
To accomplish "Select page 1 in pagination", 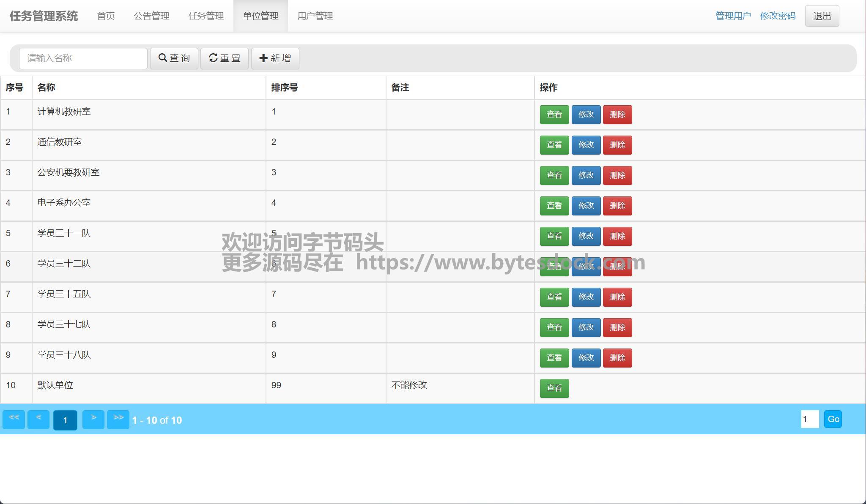I will tap(65, 420).
